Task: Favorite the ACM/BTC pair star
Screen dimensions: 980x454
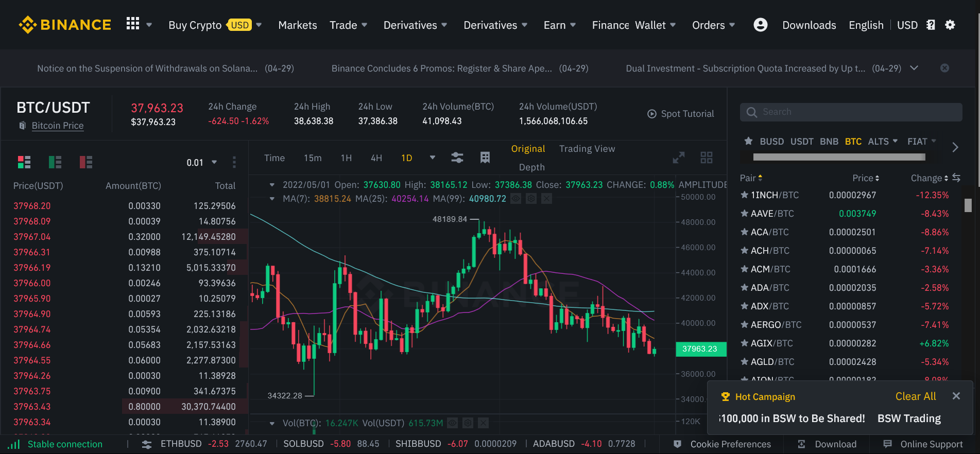Action: [x=744, y=269]
